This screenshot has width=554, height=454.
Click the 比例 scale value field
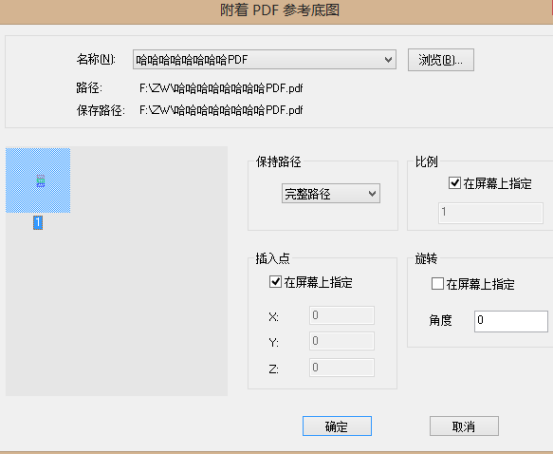490,213
